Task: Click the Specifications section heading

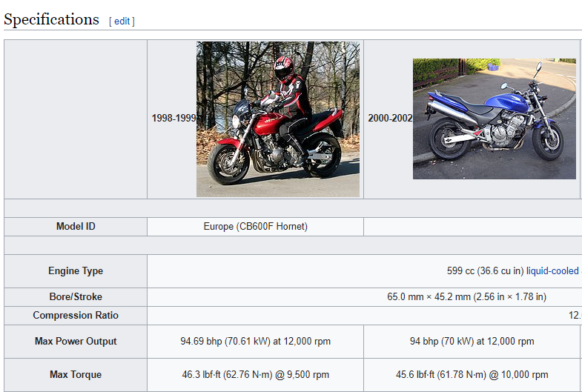Action: 51,20
